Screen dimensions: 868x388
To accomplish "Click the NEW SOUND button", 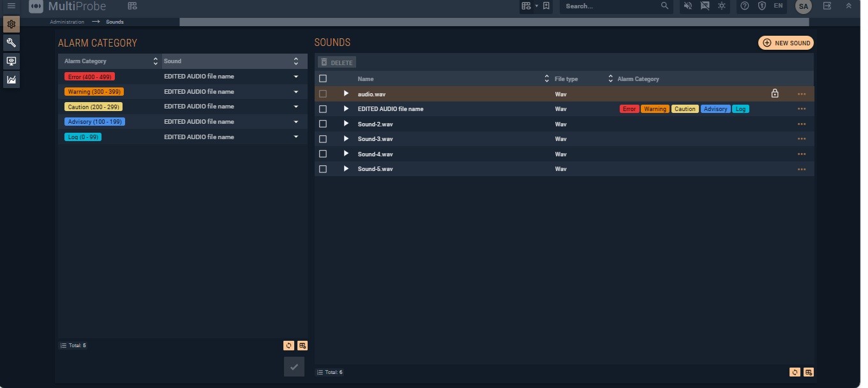I will (x=786, y=43).
